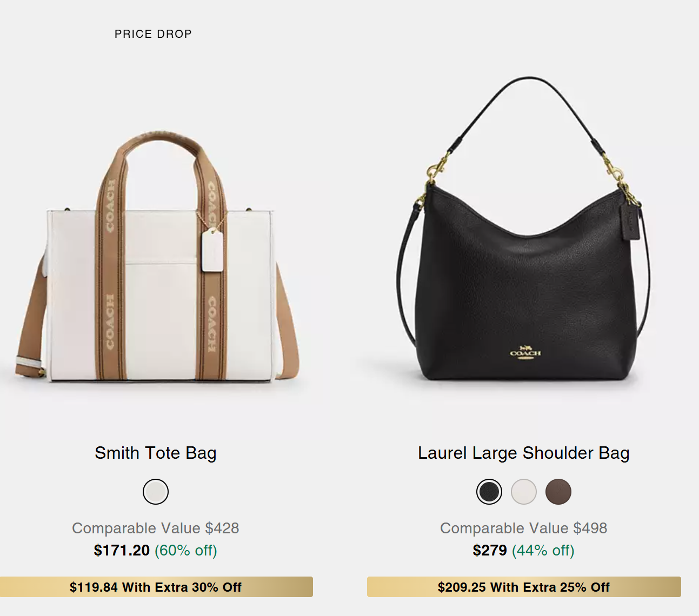Select the white swatch under Smith Tote Bag
Viewport: 699px width, 616px height.
click(x=156, y=492)
